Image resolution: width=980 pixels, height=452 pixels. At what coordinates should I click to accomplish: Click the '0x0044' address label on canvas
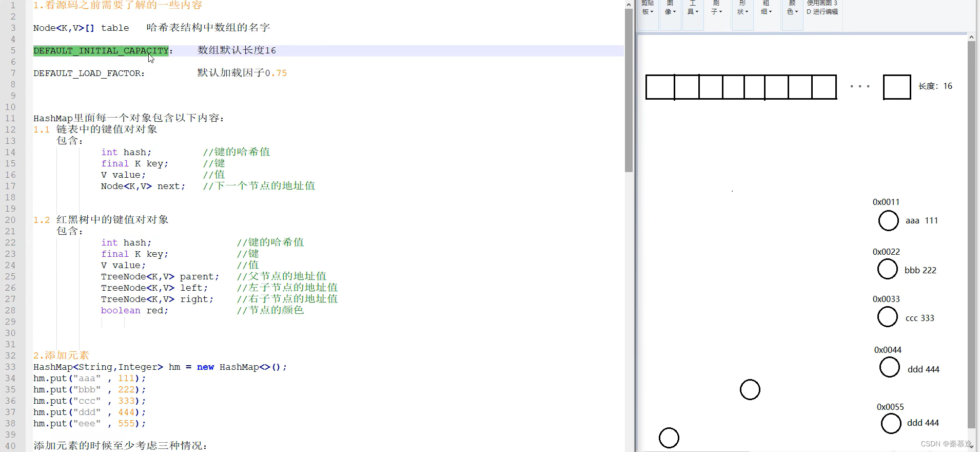888,350
